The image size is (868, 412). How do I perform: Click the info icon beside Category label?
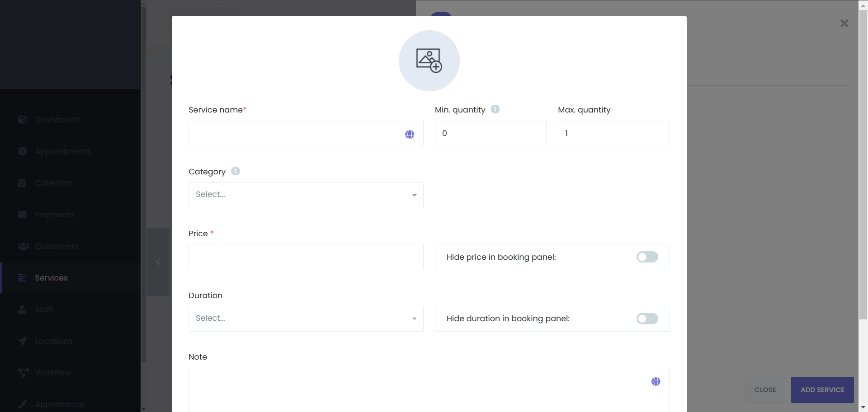pos(236,171)
